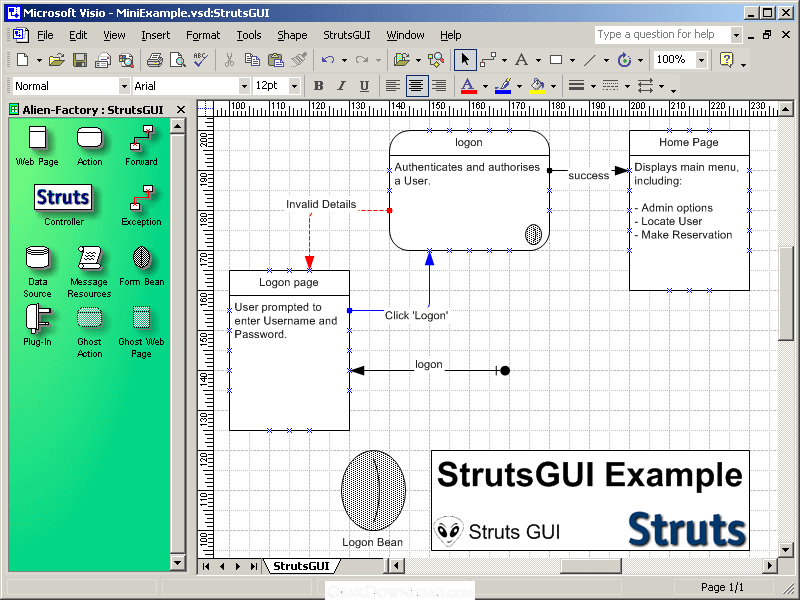Open the Edit menu

(x=78, y=35)
